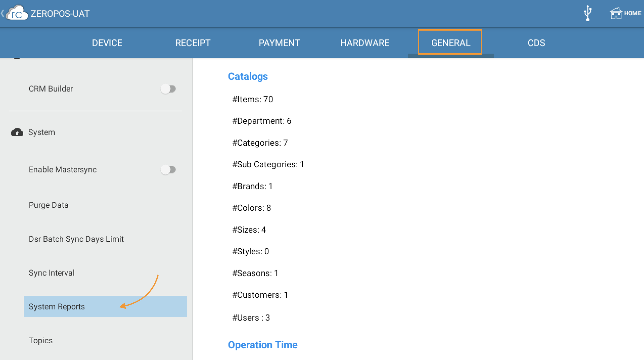The height and width of the screenshot is (360, 644).
Task: Open the CDS tab
Action: click(x=536, y=43)
